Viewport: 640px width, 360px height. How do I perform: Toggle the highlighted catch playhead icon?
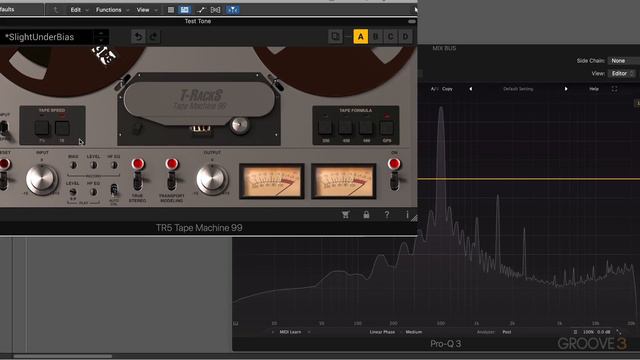(233, 10)
